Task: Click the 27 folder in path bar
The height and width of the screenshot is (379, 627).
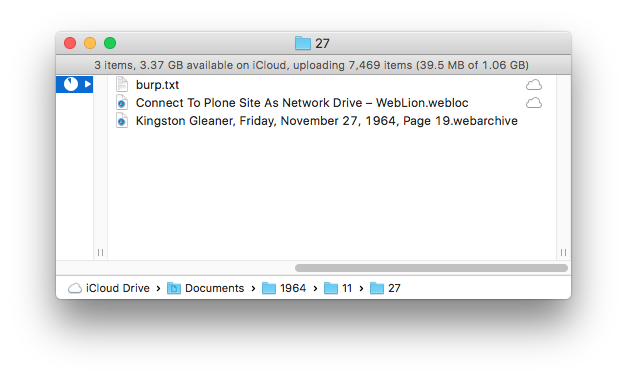Action: (x=385, y=288)
